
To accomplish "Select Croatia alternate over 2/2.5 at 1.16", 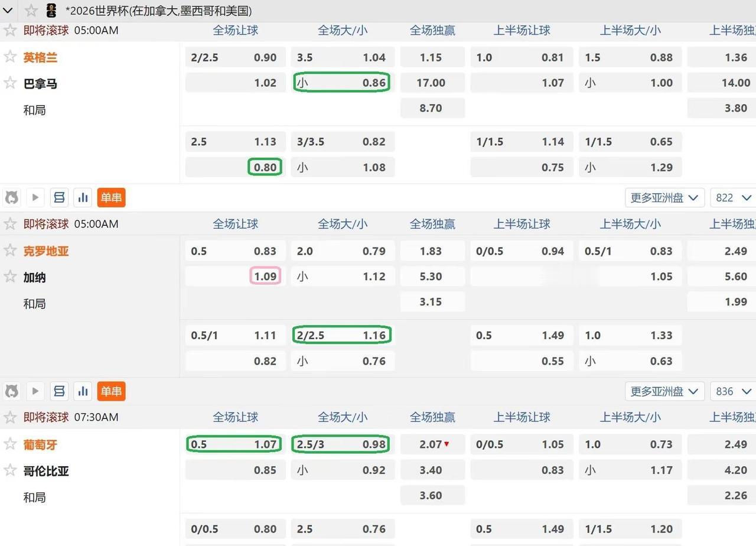I will tap(343, 335).
